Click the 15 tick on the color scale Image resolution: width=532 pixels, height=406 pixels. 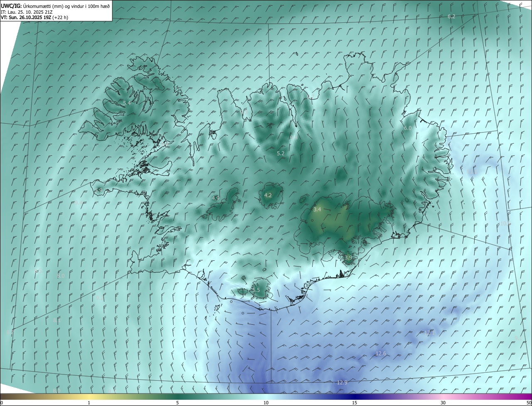tap(355, 403)
